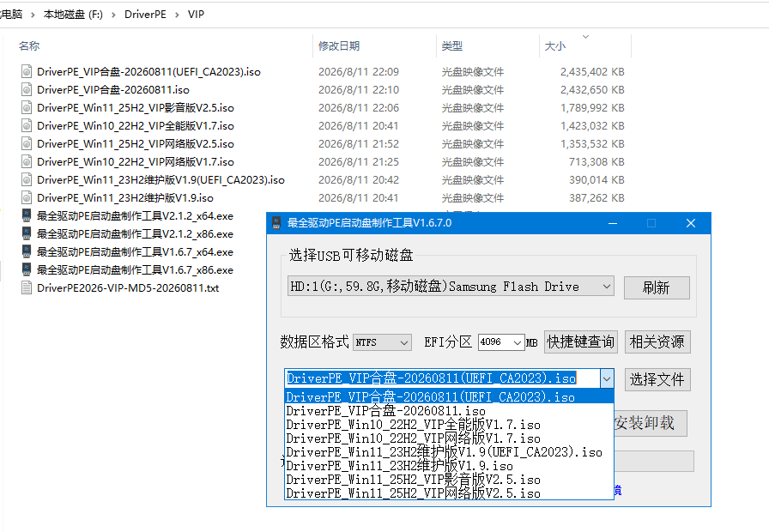This screenshot has height=532, width=769.
Task: Select file name 最全驱动PE启动盘制作工具V2.1.2_x64.exe
Action: (x=135, y=215)
